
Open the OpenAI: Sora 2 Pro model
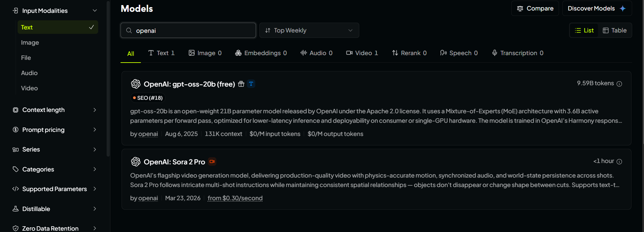(174, 162)
